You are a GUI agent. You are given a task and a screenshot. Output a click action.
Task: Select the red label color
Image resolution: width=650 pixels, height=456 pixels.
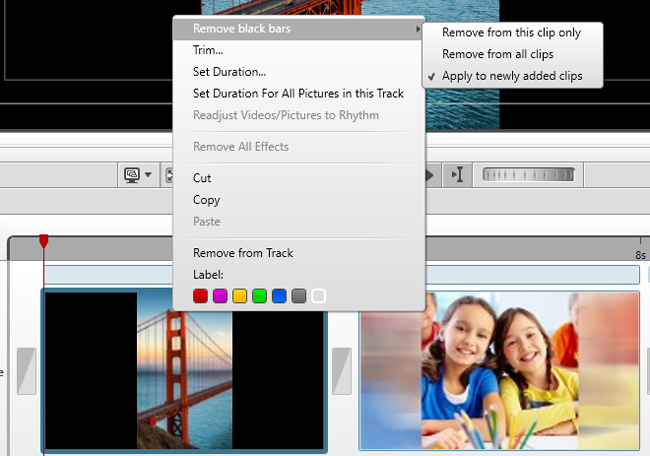point(200,296)
